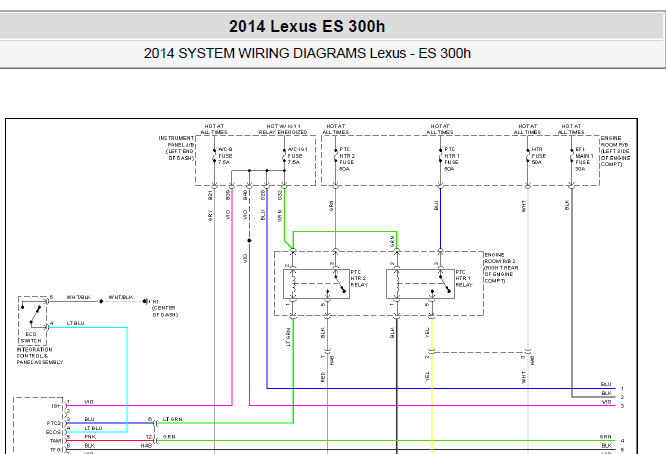Select 'ENGINE ROOM R/B 2' right rear label

point(501,268)
